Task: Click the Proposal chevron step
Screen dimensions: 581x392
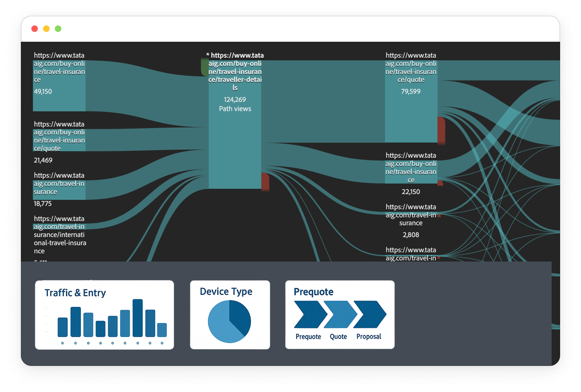Action: 370,314
